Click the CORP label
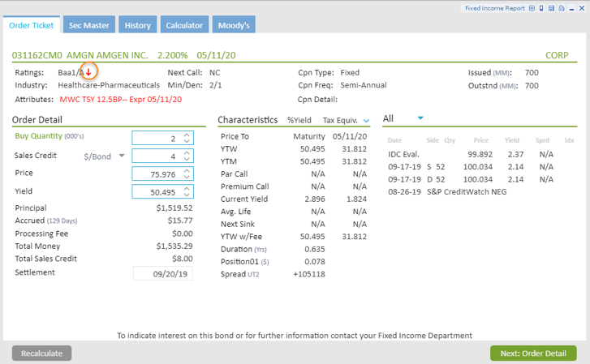The height and width of the screenshot is (364, 590). click(x=557, y=55)
